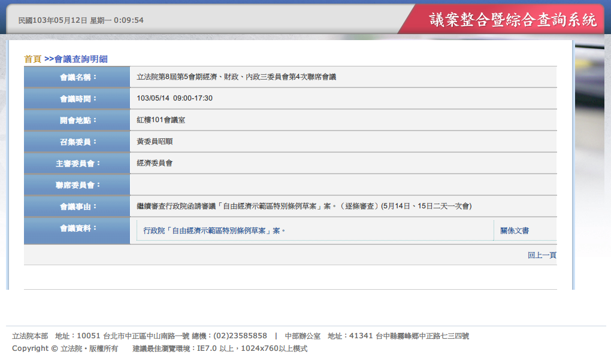The width and height of the screenshot is (611, 364).
Task: Click the 首頁 breadcrumb link
Action: [32, 59]
